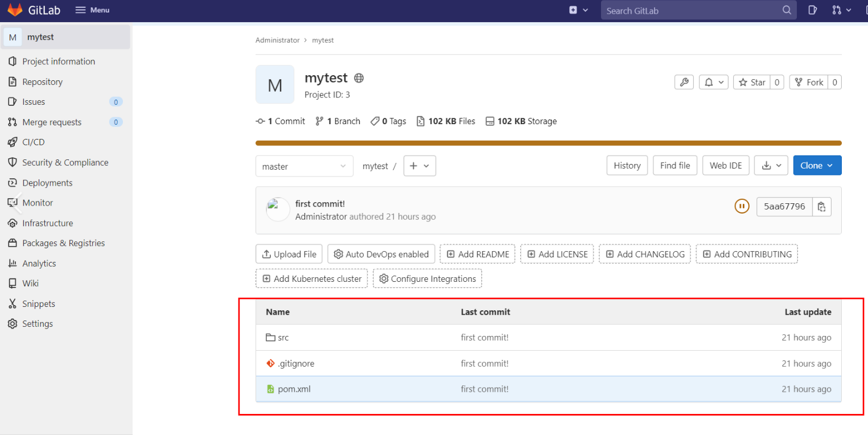This screenshot has height=435, width=868.
Task: Click the wrench admin button
Action: tap(684, 83)
